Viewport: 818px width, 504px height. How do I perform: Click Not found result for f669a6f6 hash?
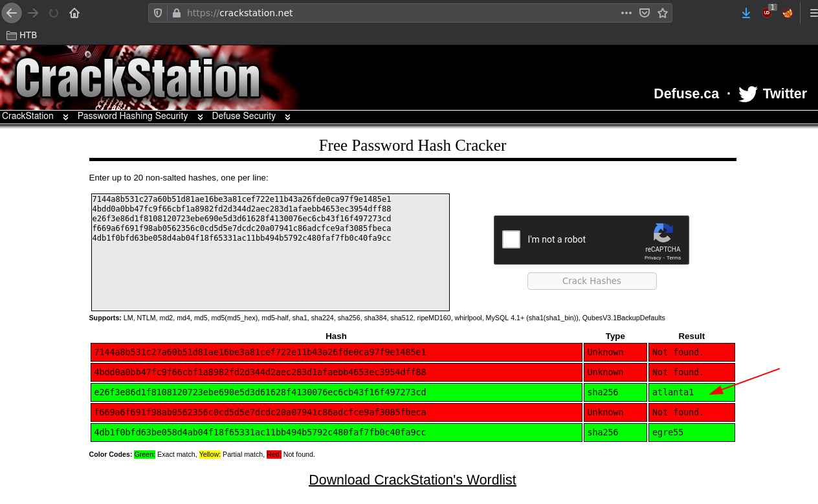[x=678, y=413]
